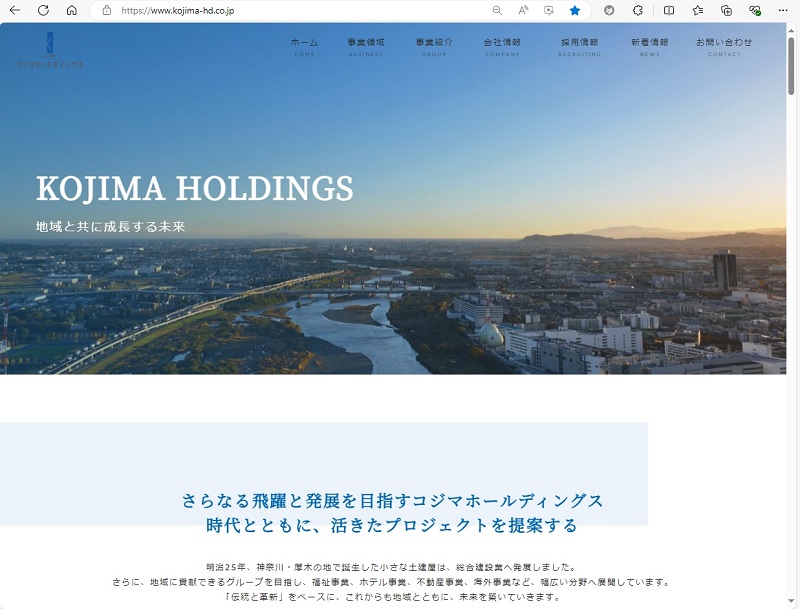
Task: Reload the page with refresh icon
Action: [43, 10]
